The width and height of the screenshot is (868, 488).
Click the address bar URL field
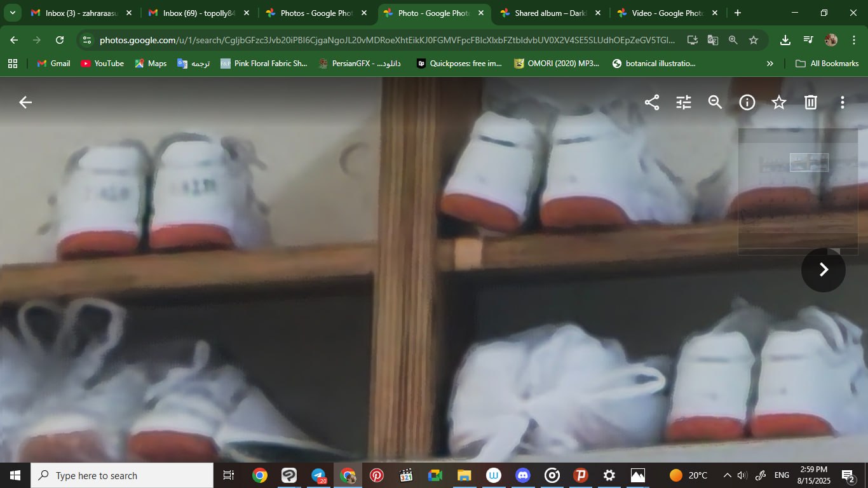tap(388, 40)
